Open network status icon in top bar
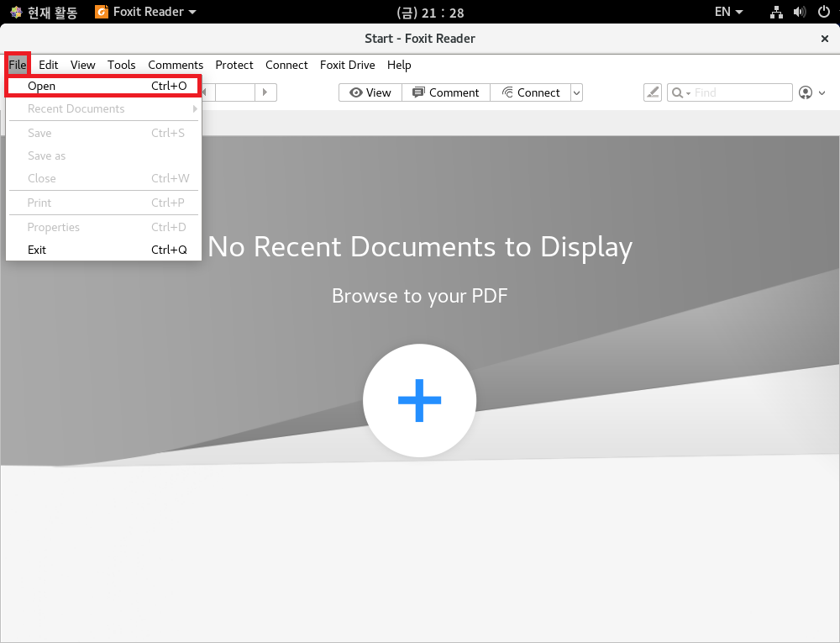The image size is (840, 643). click(x=776, y=12)
